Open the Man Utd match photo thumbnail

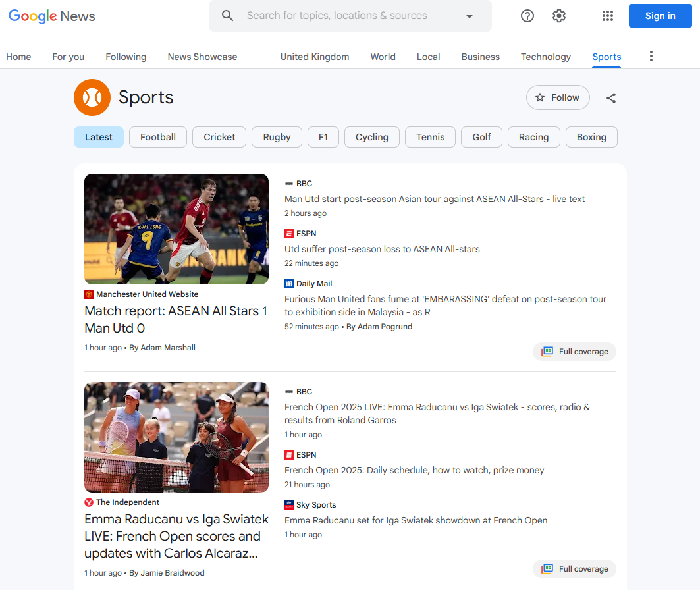click(176, 229)
